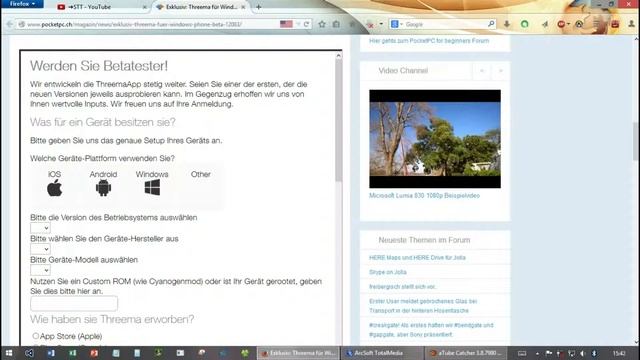
Task: Go to next video in Video Channel
Action: 500,71
